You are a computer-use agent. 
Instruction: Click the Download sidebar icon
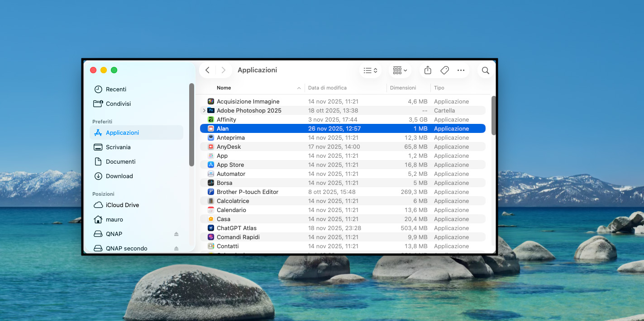coord(98,176)
